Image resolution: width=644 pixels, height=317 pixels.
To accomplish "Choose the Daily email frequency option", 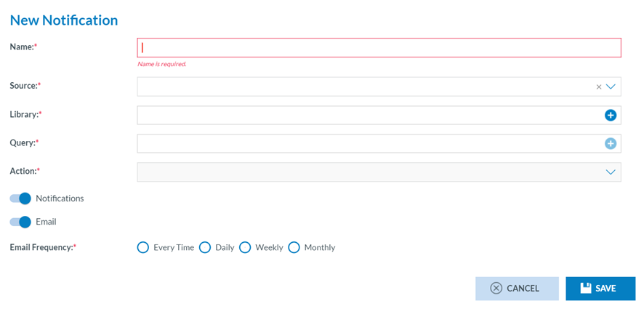I will 205,247.
